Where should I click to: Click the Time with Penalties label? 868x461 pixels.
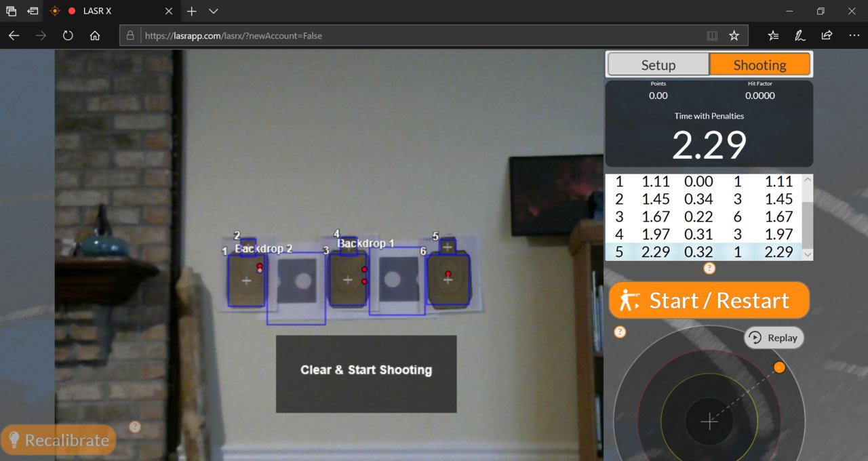point(709,116)
